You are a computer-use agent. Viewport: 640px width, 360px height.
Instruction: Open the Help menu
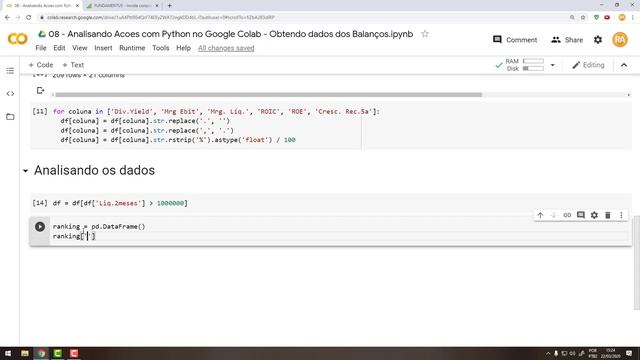[x=184, y=48]
